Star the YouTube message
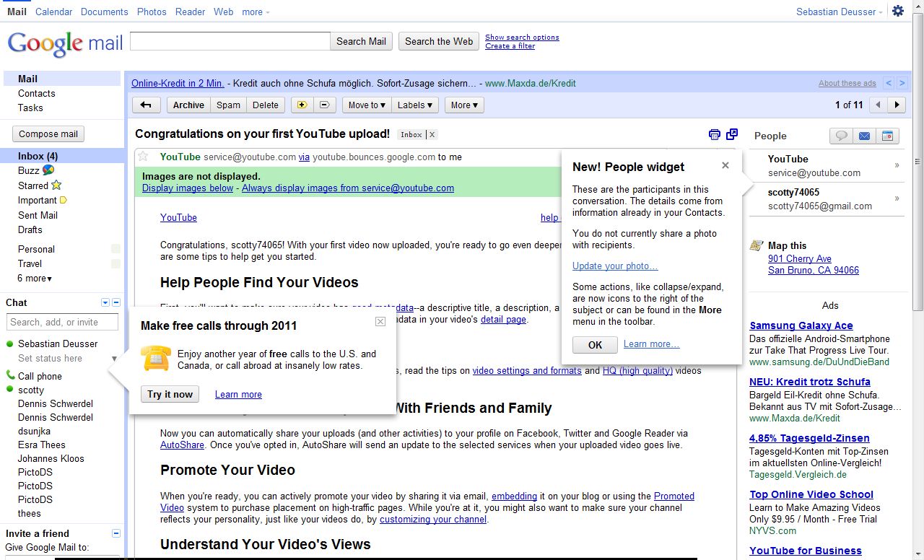 tap(143, 157)
